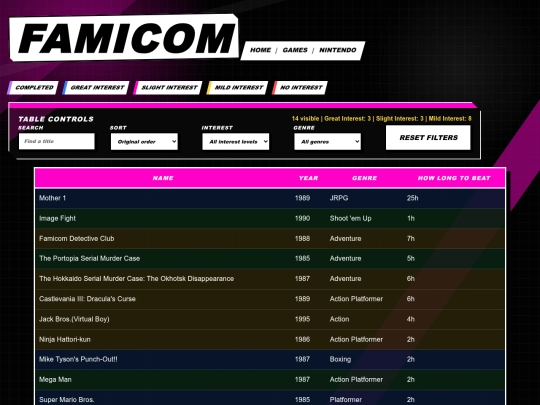540x405 pixels.
Task: Open the NINTENDO navigation link
Action: click(x=338, y=50)
